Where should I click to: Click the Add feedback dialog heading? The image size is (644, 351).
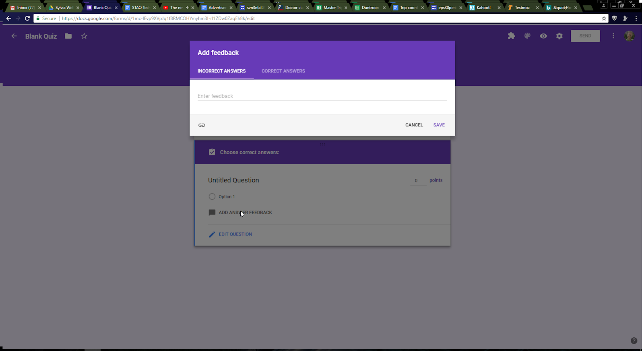218,53
